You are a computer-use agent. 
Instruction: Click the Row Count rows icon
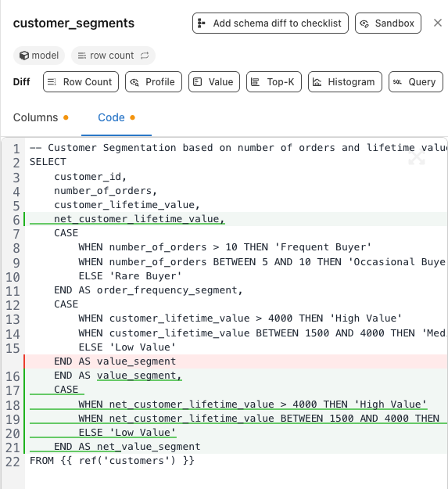pyautogui.click(x=52, y=82)
